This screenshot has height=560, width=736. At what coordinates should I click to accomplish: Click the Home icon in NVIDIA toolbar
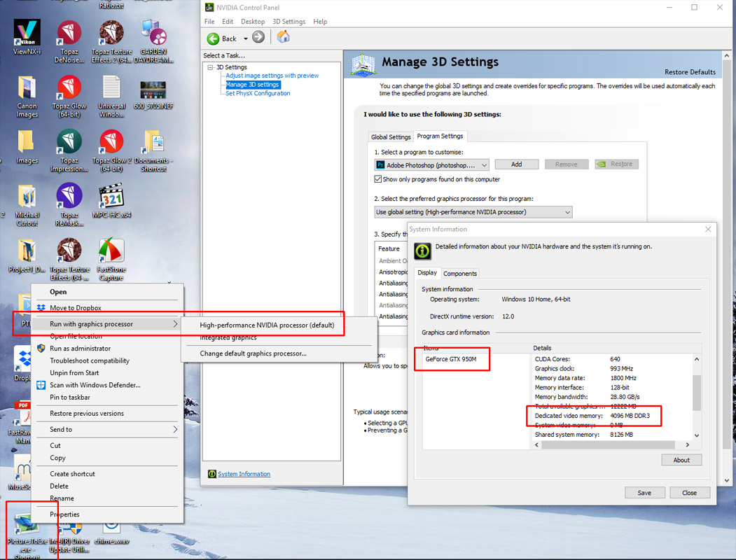(284, 38)
